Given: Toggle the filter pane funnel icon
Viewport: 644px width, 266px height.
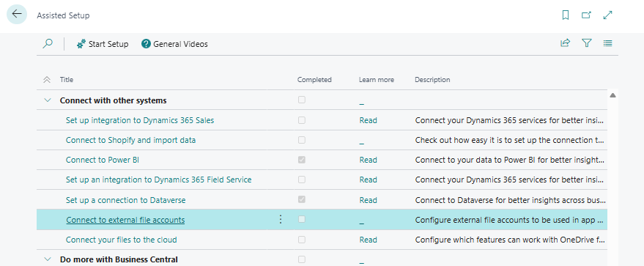Looking at the screenshot, I should pyautogui.click(x=587, y=43).
